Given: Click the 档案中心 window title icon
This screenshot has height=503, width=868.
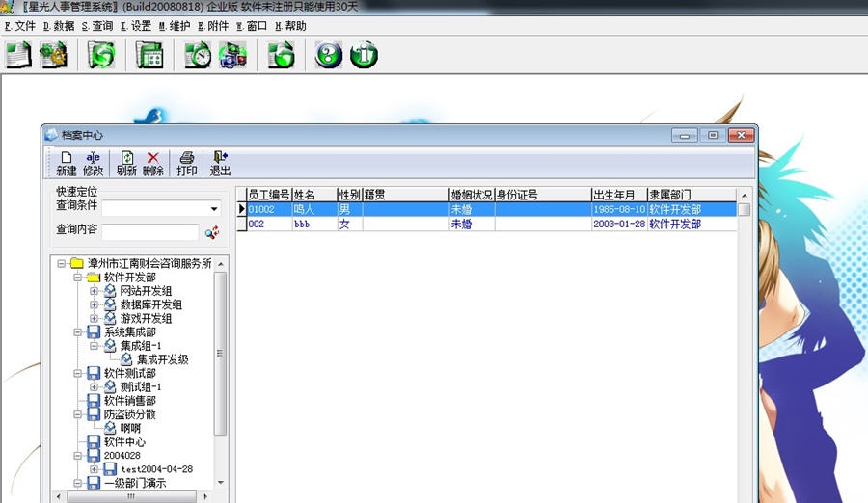Looking at the screenshot, I should [x=51, y=135].
